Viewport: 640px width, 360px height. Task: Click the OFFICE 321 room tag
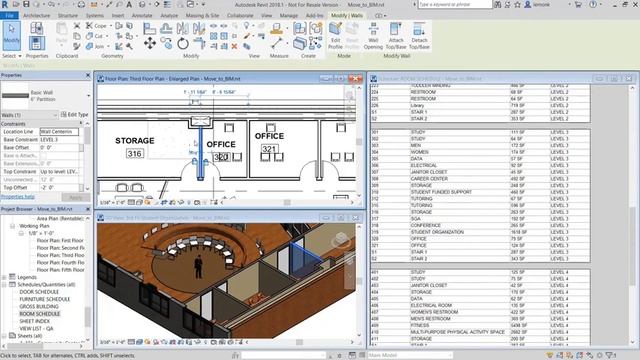coord(270,149)
